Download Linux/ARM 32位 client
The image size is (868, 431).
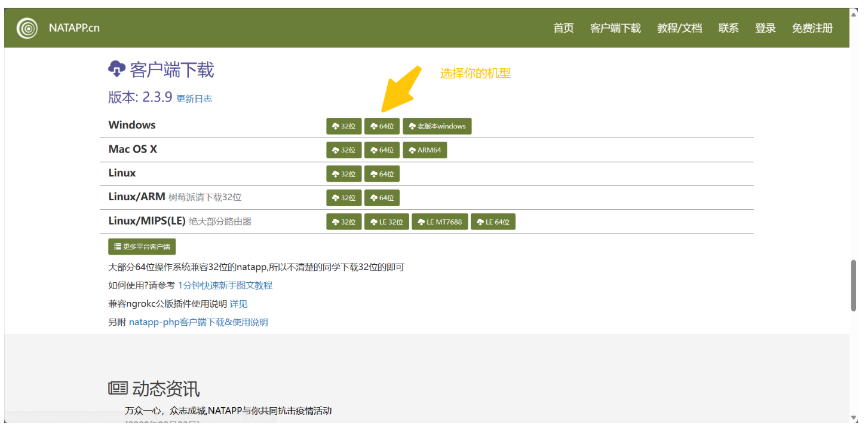[x=344, y=198]
